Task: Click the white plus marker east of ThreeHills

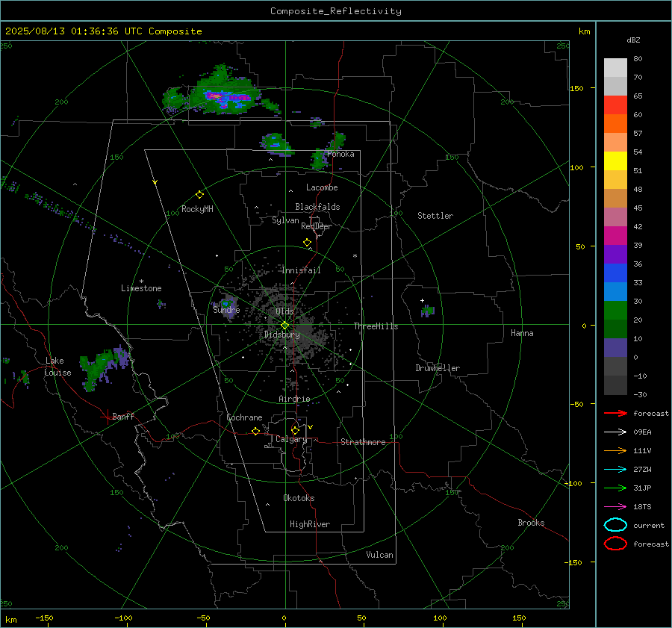Action: click(422, 300)
